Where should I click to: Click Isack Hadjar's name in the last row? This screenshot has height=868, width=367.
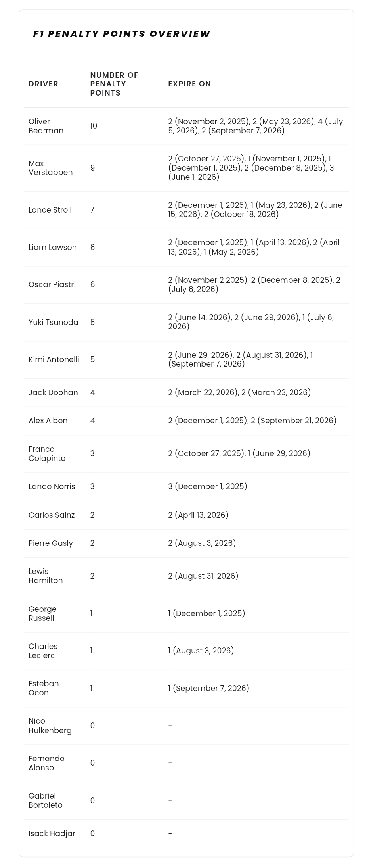pos(52,833)
